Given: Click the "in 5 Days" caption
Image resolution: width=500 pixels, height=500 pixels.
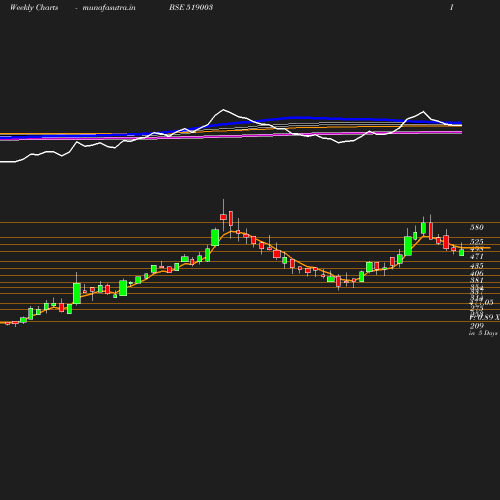Looking at the screenshot, I should (483, 333).
